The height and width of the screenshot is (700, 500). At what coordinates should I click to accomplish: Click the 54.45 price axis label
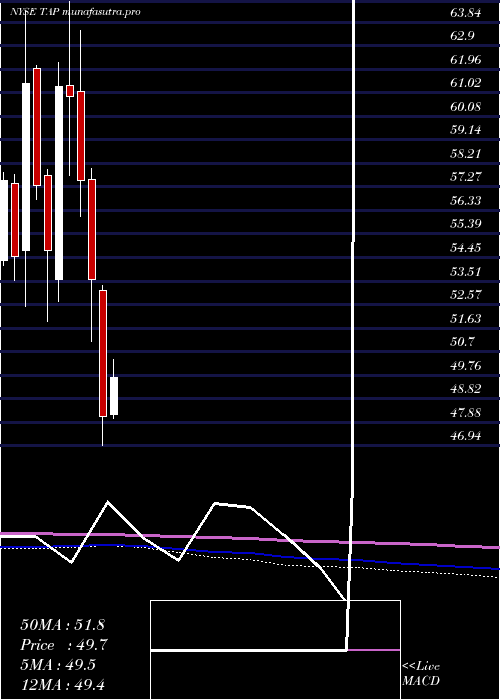[466, 248]
